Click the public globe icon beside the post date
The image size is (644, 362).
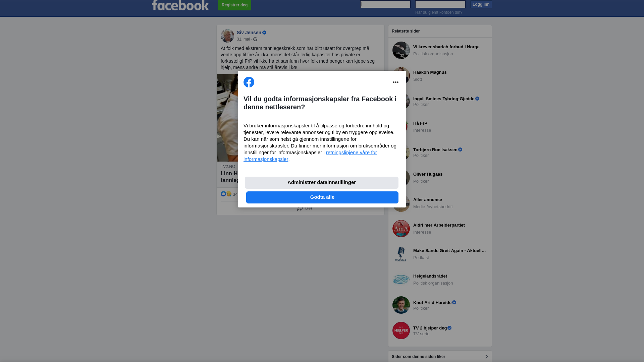(255, 40)
